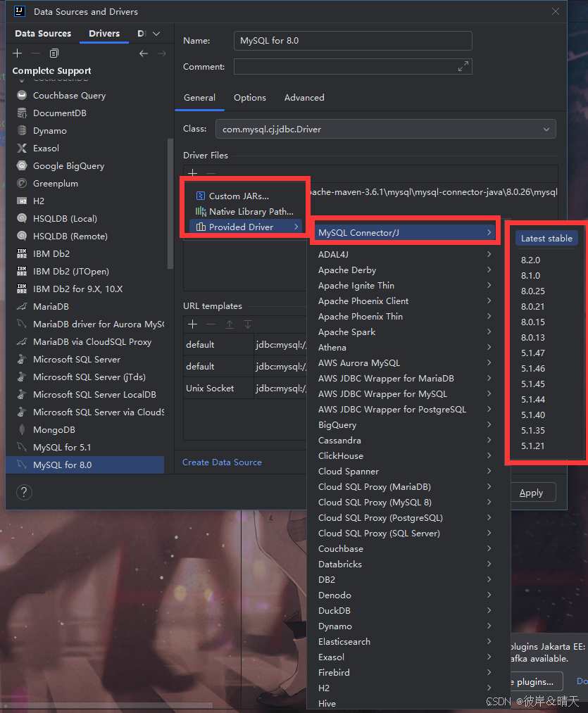This screenshot has width=588, height=713.
Task: Expand the DuckDB submenu arrow
Action: tap(489, 610)
